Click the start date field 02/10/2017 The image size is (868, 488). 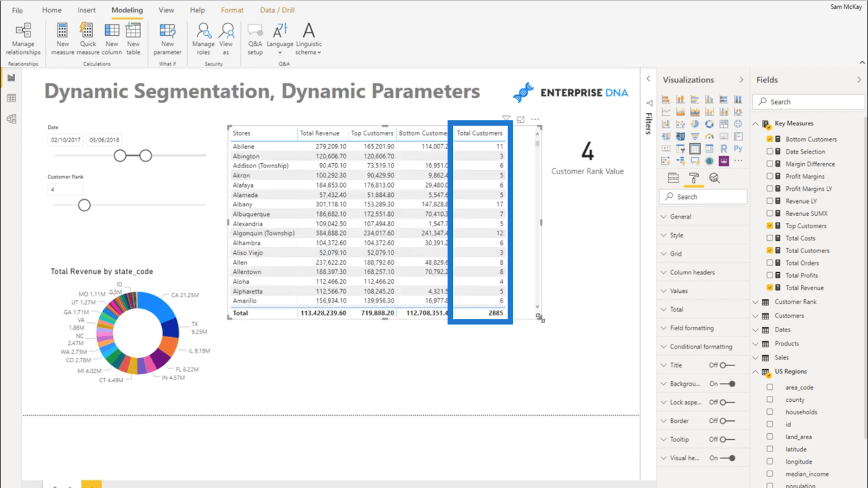pos(66,140)
